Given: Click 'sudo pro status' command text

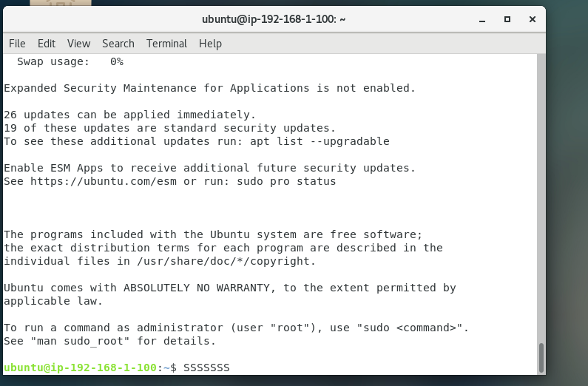Looking at the screenshot, I should 286,181.
